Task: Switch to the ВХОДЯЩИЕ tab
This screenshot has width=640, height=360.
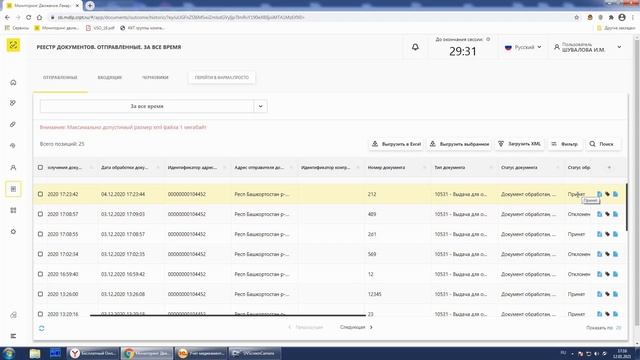Action: 109,78
